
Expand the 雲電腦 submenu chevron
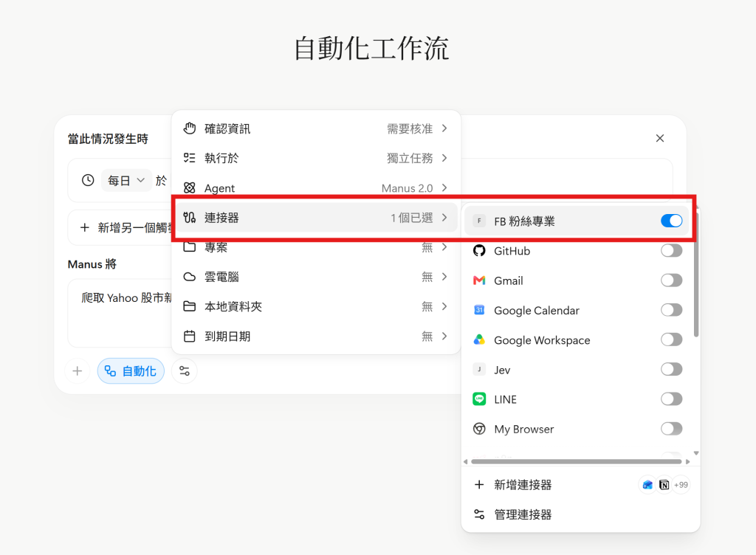pyautogui.click(x=444, y=277)
